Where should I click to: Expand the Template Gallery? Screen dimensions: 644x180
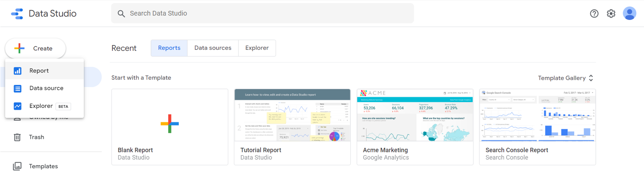coord(566,78)
